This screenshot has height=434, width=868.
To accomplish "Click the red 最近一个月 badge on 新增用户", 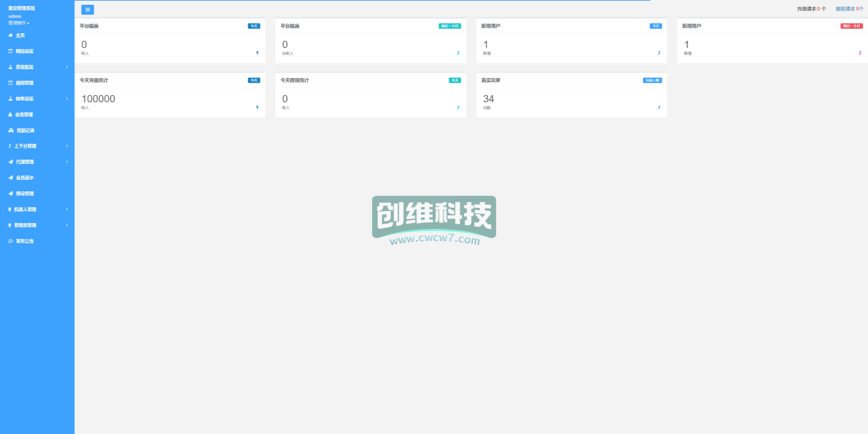I will point(852,26).
